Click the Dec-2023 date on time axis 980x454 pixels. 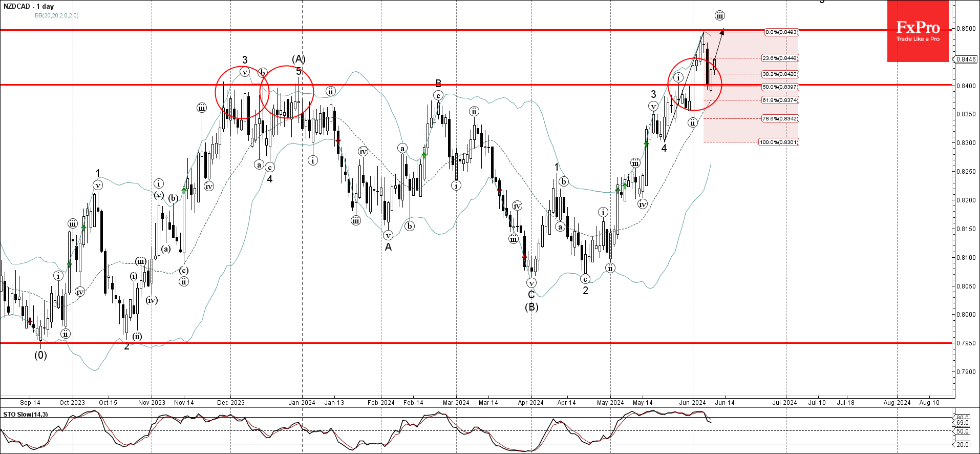pyautogui.click(x=231, y=403)
